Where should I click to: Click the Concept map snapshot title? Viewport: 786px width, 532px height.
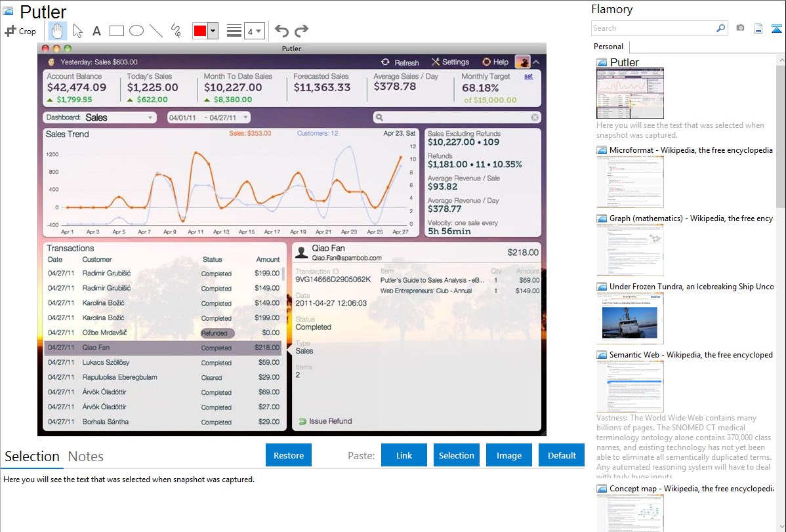click(691, 488)
